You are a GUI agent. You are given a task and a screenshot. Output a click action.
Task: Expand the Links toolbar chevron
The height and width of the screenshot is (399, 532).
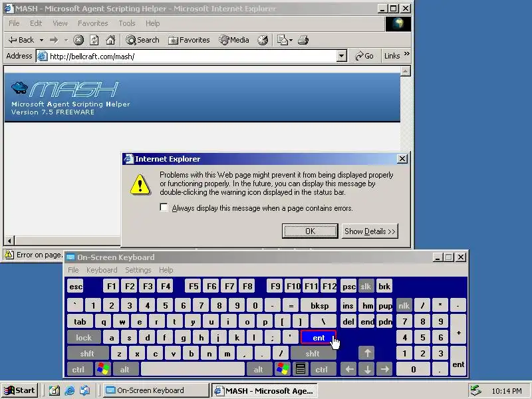point(407,54)
